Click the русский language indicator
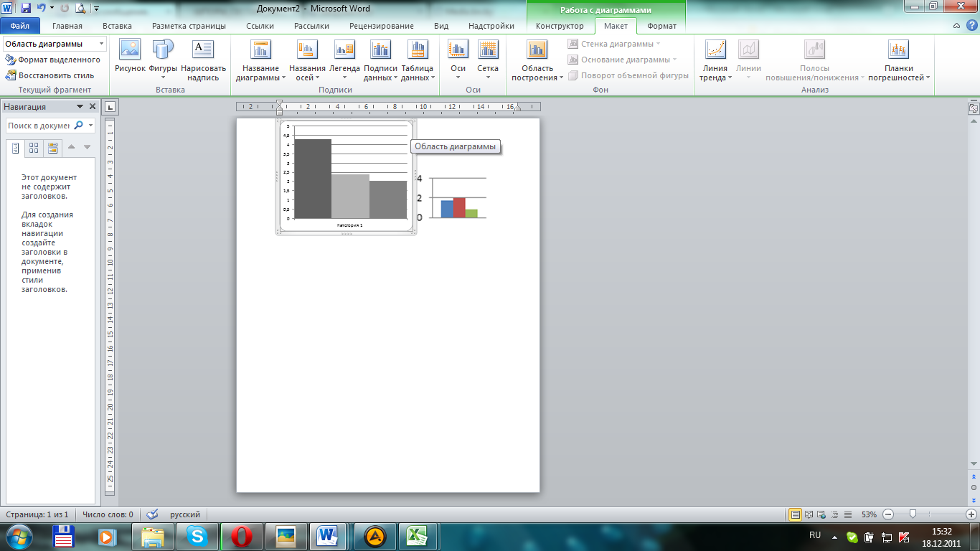 185,514
